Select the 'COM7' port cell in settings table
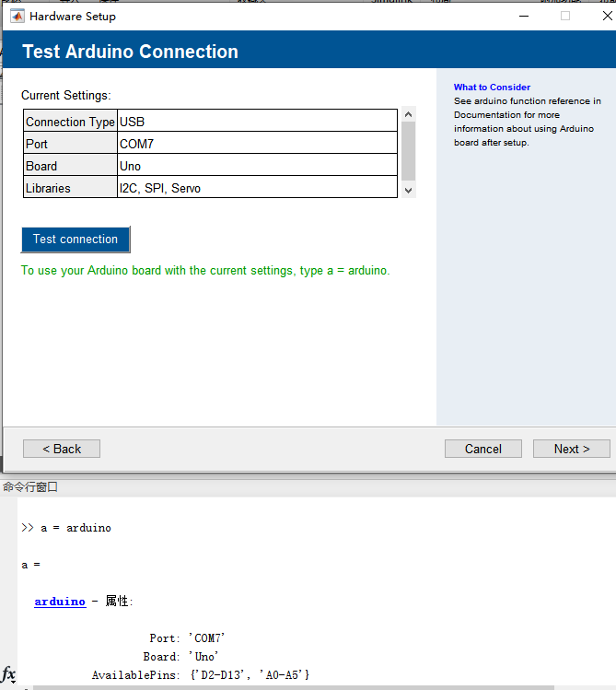Image resolution: width=616 pixels, height=690 pixels. [x=257, y=143]
